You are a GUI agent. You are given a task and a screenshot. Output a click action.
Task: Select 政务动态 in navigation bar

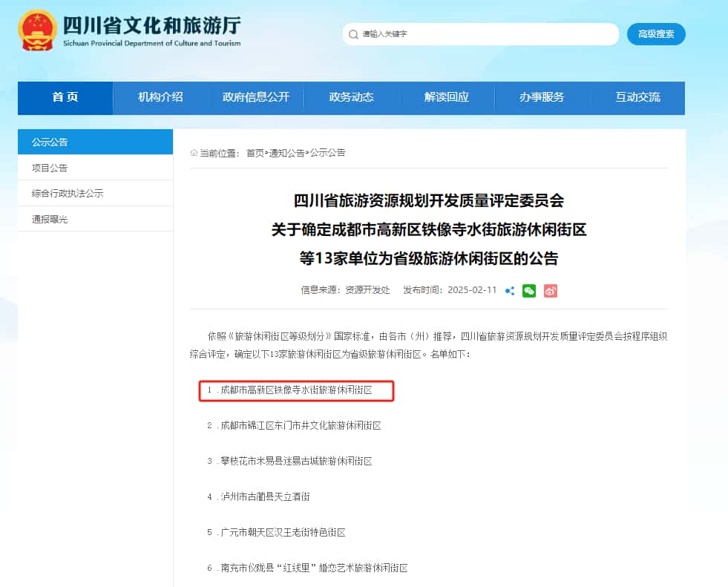(352, 97)
